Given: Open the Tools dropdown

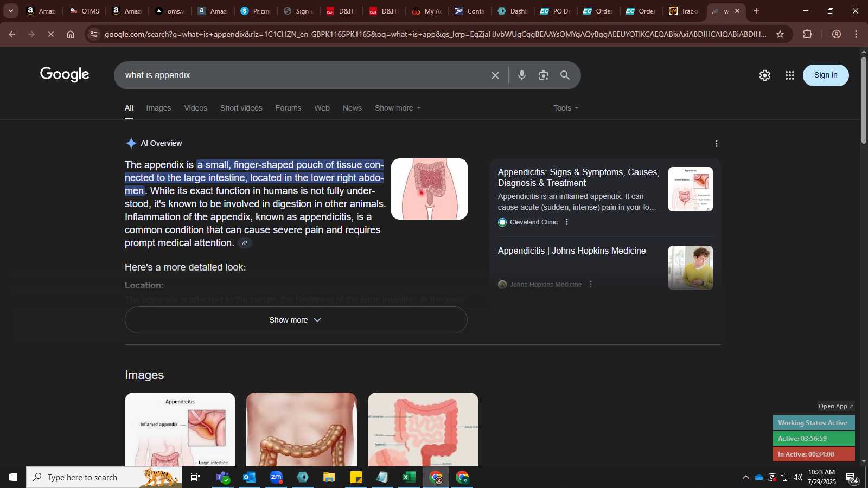Looking at the screenshot, I should 566,108.
